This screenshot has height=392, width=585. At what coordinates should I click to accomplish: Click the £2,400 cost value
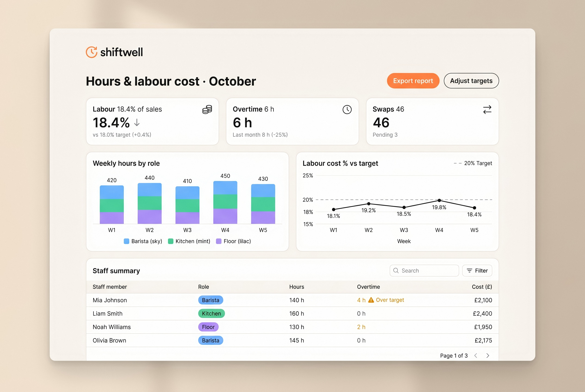[482, 313]
